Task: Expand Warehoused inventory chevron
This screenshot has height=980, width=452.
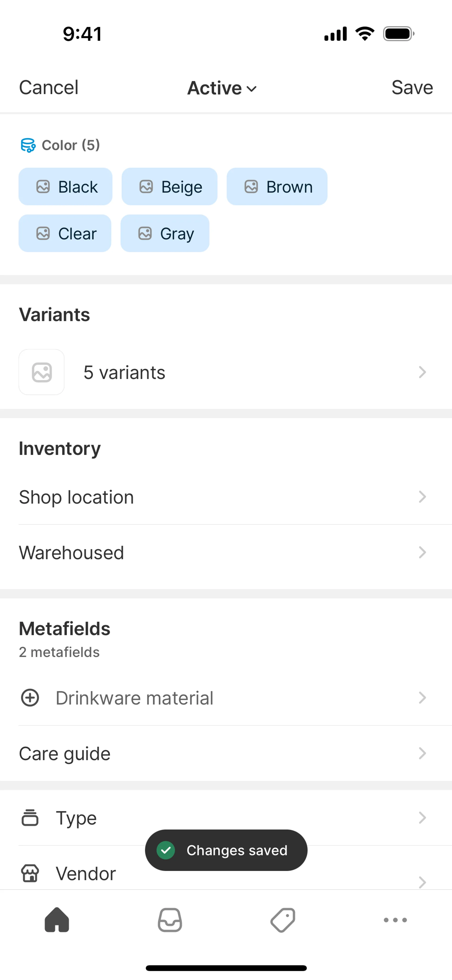Action: pos(422,552)
